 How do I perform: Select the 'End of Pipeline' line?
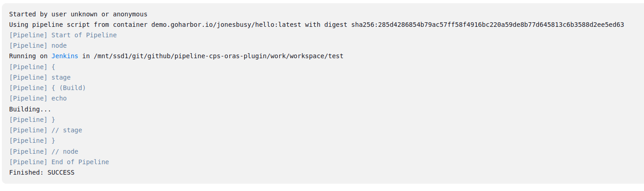click(59, 162)
